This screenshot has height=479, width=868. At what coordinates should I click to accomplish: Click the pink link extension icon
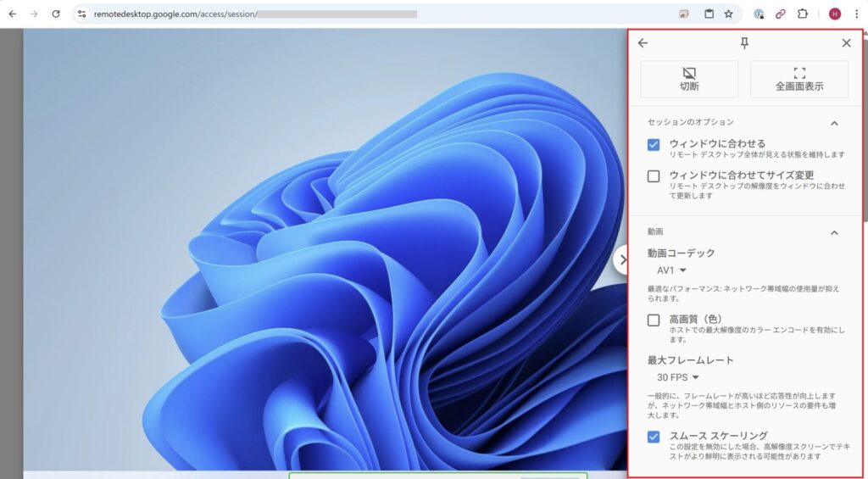point(781,14)
